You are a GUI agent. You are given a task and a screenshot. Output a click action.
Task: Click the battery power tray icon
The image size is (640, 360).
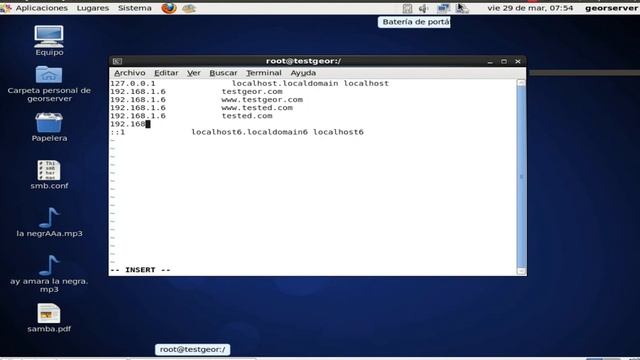(x=462, y=8)
